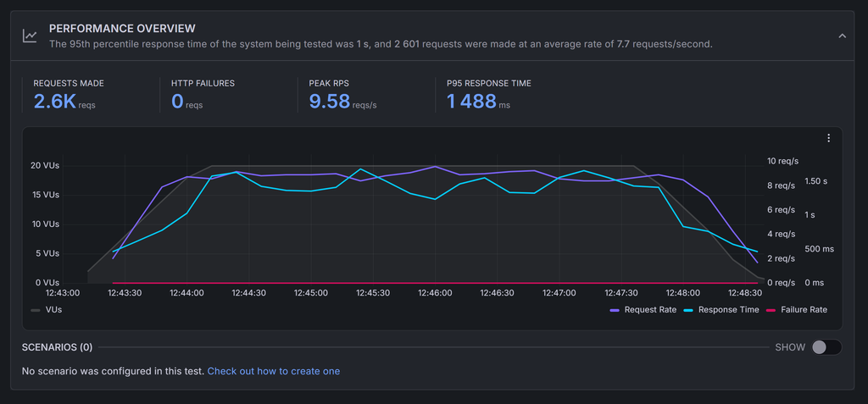Click the PEAK RPS label
The width and height of the screenshot is (868, 404).
tap(330, 84)
